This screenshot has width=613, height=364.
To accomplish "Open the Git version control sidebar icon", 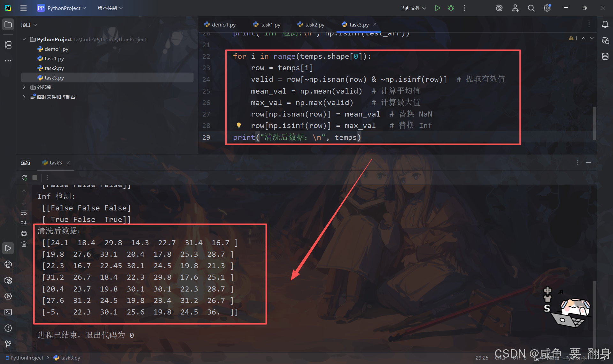I will pyautogui.click(x=8, y=344).
